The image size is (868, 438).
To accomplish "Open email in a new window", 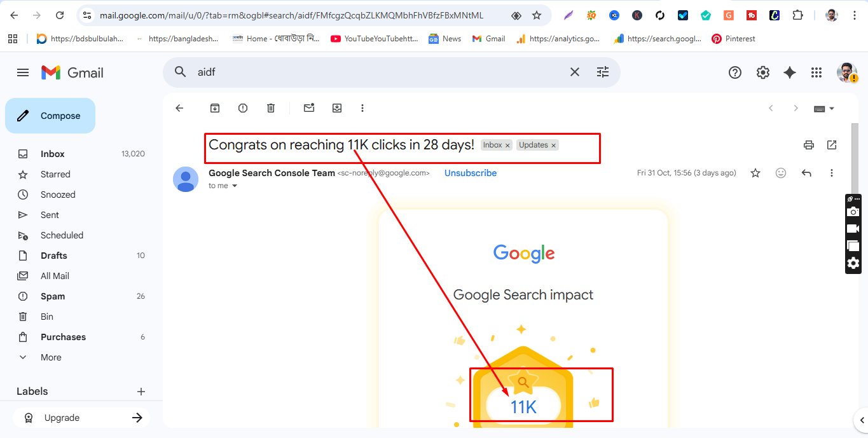I will [832, 145].
